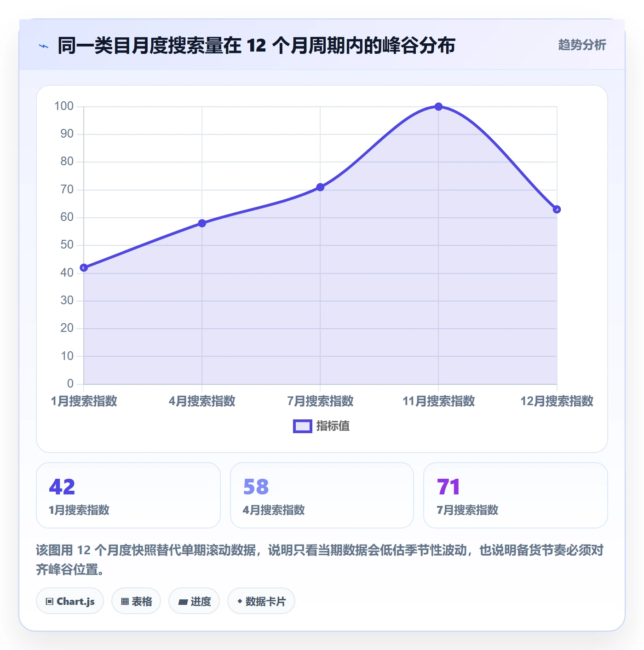Click the 4月搜索指数 data point on chart
The image size is (644, 650).
[x=202, y=223]
